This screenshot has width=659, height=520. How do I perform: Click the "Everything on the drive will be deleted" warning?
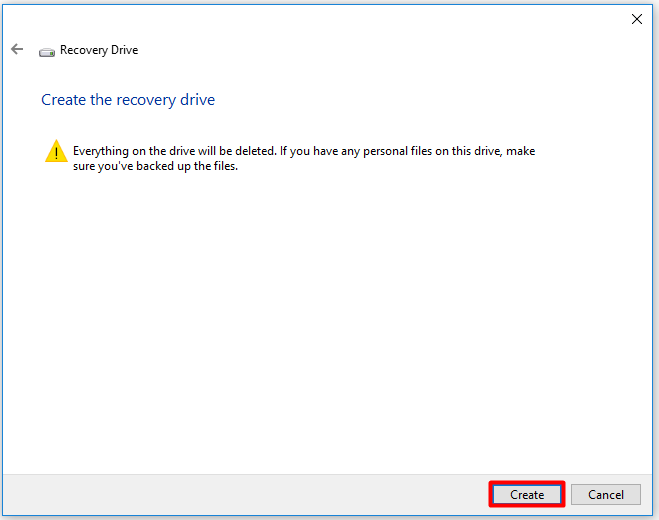[304, 158]
